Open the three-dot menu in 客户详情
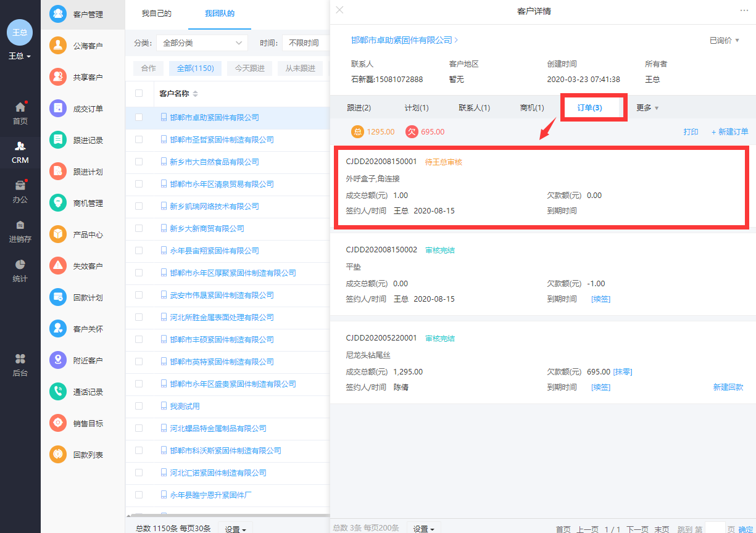 click(744, 10)
